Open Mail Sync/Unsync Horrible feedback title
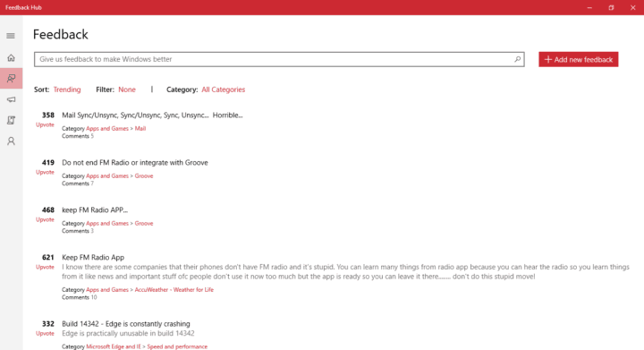644x350 pixels. (x=152, y=115)
